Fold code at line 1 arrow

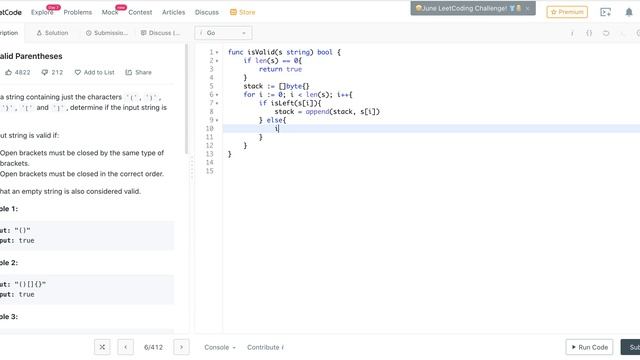coord(217,52)
